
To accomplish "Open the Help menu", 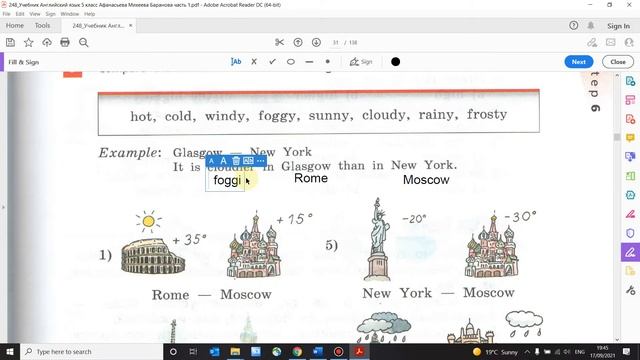I will pos(89,14).
